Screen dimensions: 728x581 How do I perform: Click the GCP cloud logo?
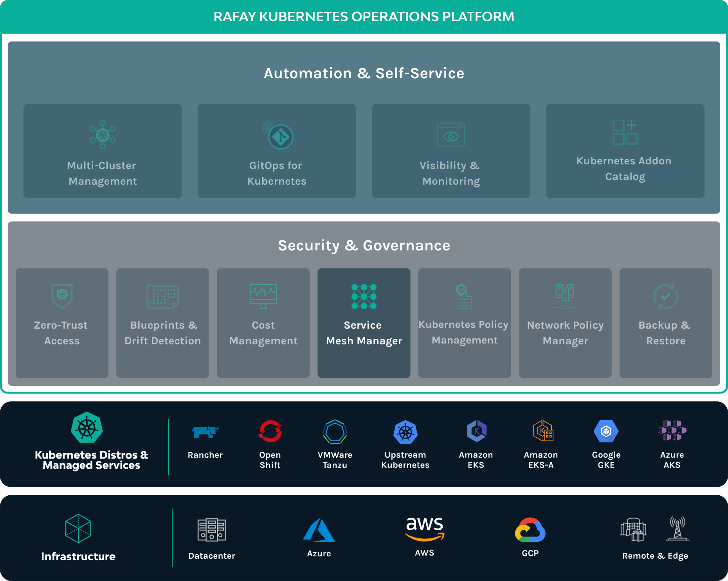[530, 530]
